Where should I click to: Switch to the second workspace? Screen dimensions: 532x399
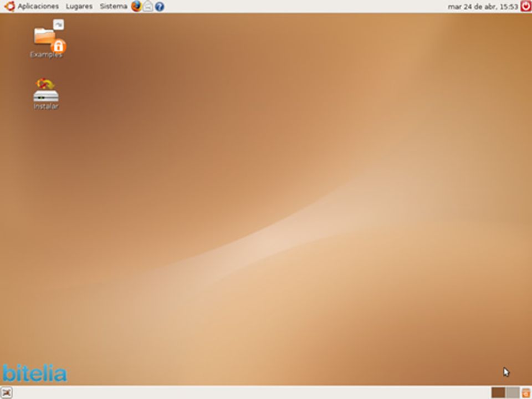[x=512, y=392]
